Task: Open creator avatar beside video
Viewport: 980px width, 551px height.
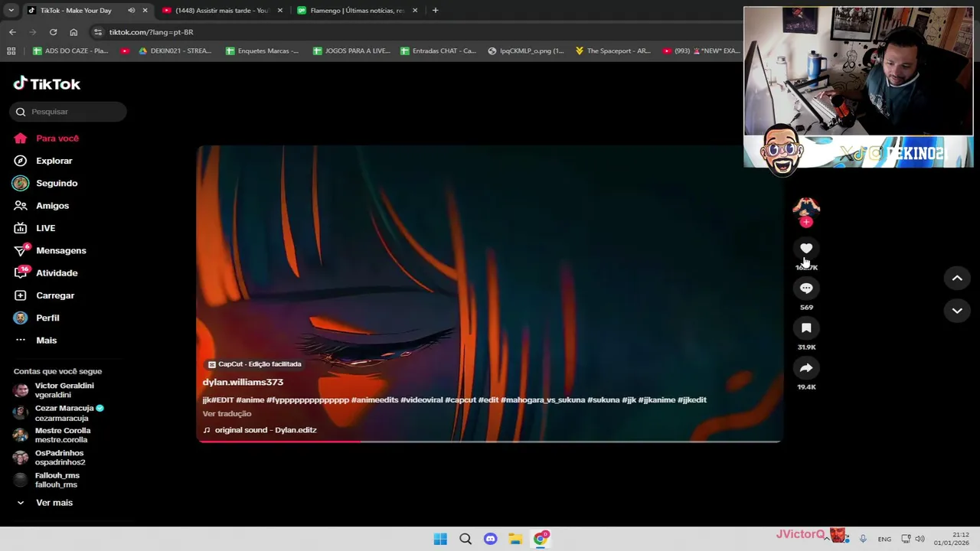Action: click(x=806, y=207)
